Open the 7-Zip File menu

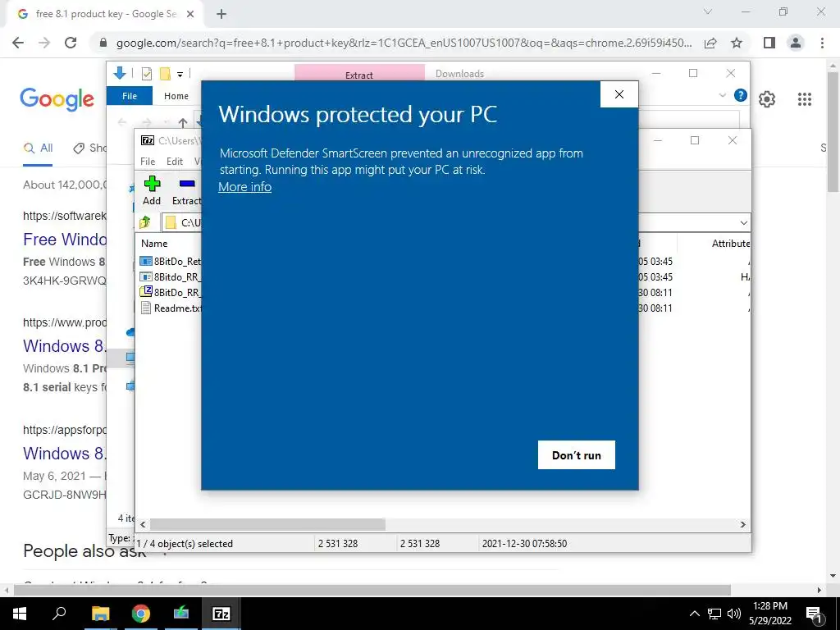point(148,162)
